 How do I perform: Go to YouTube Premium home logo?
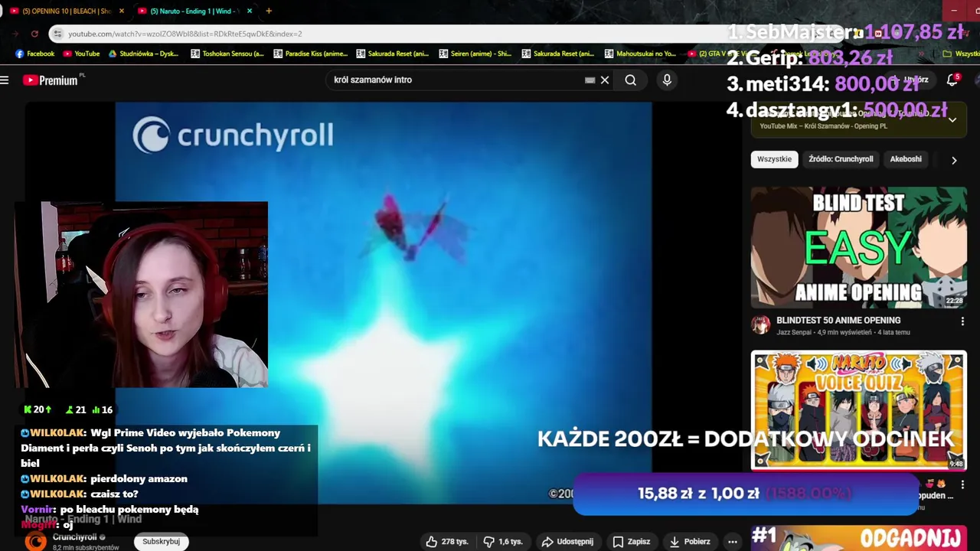(x=52, y=80)
